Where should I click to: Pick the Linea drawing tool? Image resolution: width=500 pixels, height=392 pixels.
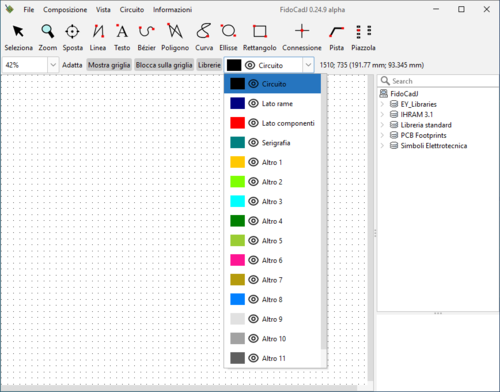click(x=98, y=37)
